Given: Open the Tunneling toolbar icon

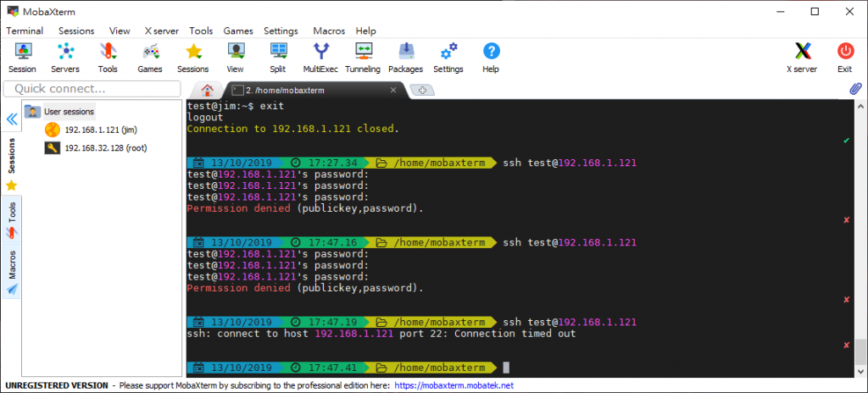Looking at the screenshot, I should [363, 58].
